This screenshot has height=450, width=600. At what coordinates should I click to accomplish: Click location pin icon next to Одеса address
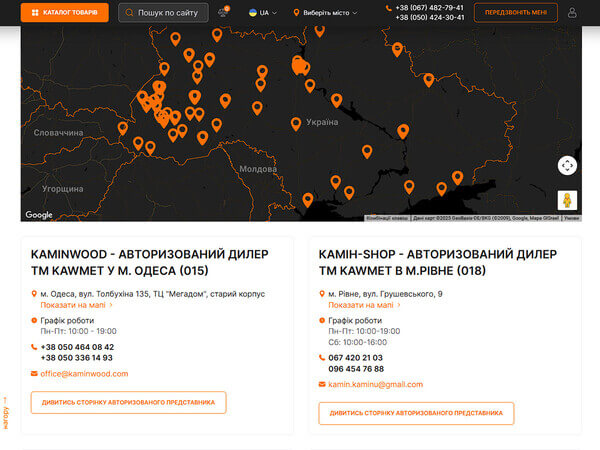point(34,294)
